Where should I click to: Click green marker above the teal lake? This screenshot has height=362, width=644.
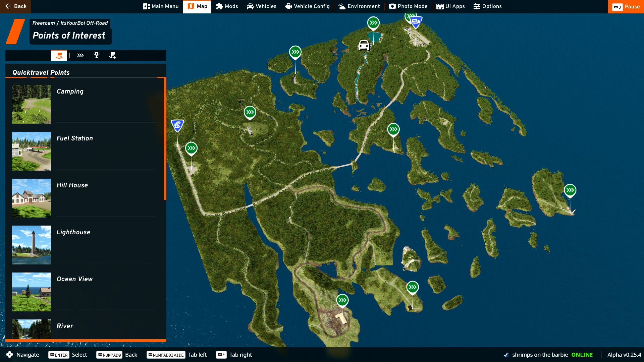point(373,23)
